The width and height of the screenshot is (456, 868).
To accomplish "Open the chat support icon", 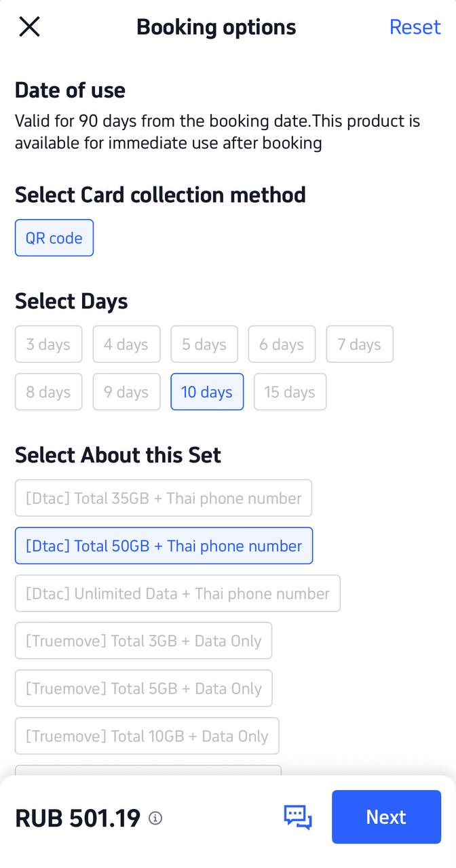I will pos(297,817).
